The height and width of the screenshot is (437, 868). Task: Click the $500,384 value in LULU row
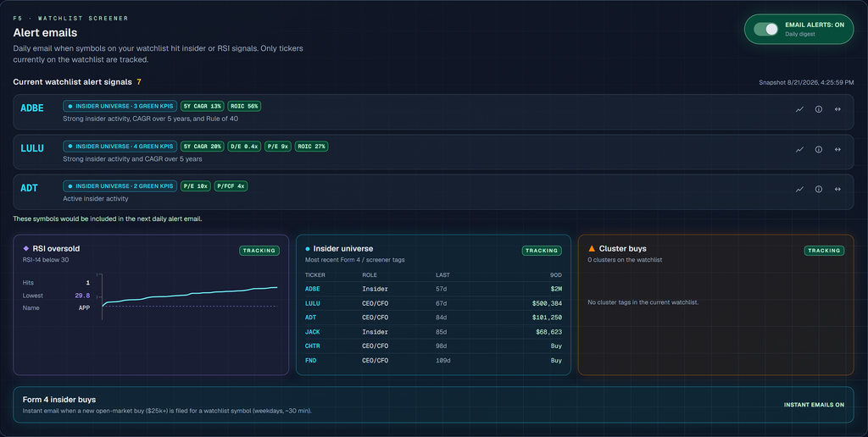coord(547,303)
